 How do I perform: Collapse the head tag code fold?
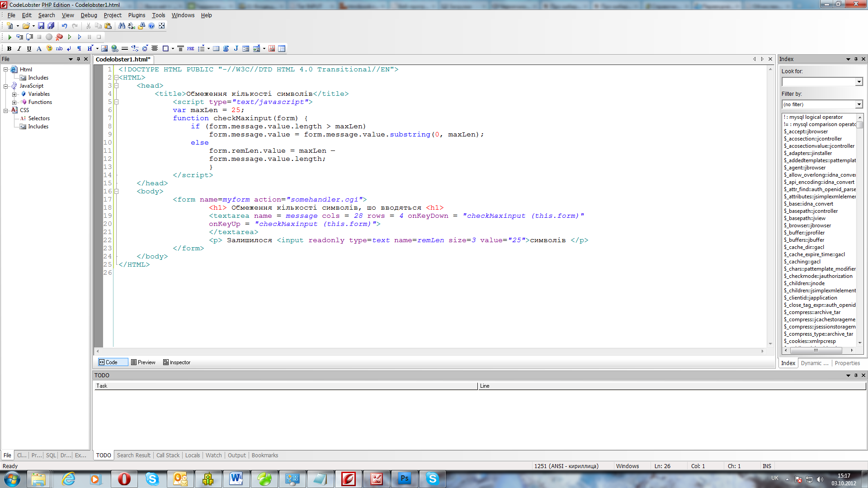[116, 85]
